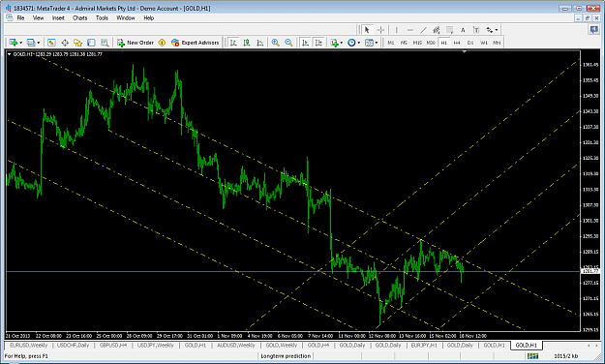Viewport: 605px width, 364px height.
Task: Open the Tools menu
Action: tap(102, 17)
